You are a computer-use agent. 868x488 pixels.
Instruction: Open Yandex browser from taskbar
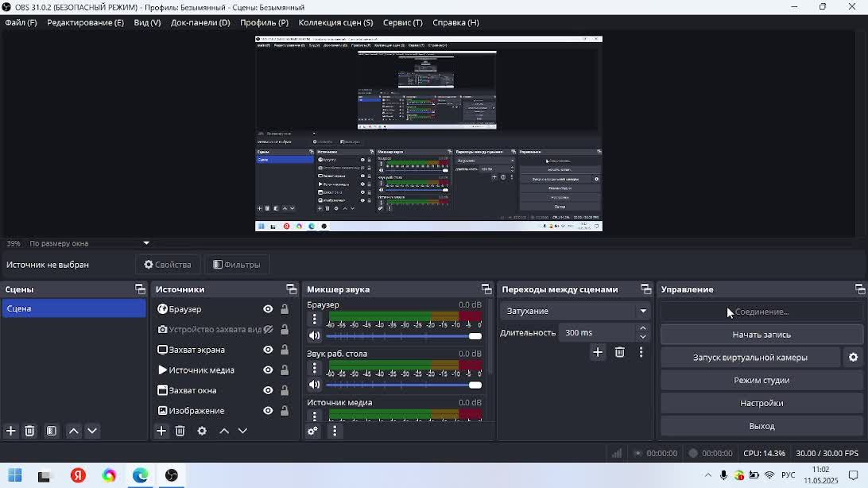[78, 475]
